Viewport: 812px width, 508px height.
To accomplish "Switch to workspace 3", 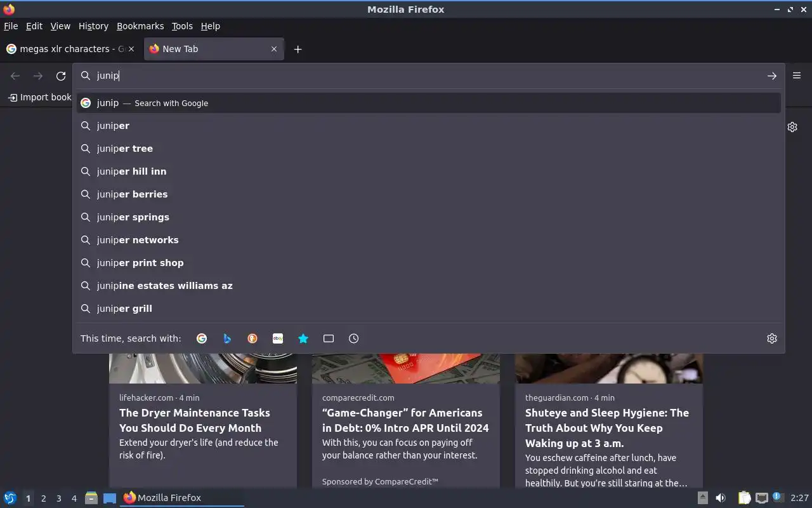I will 58,498.
